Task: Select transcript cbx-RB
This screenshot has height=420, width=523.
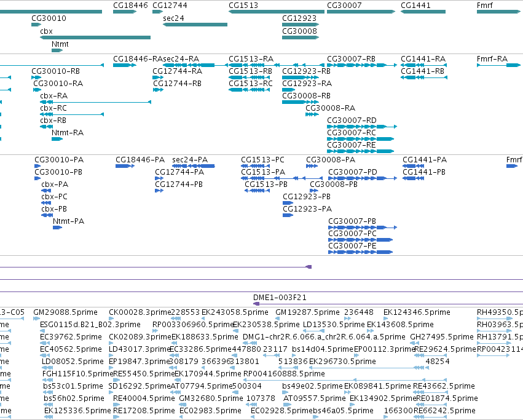Action: coord(53,121)
